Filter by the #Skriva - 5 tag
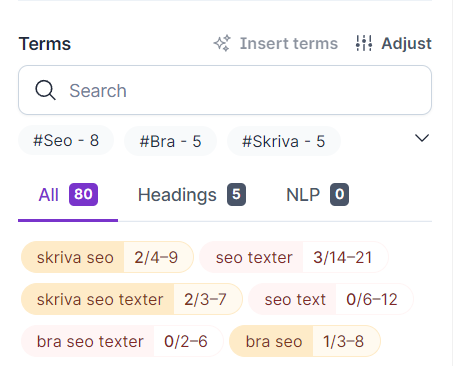 point(284,141)
